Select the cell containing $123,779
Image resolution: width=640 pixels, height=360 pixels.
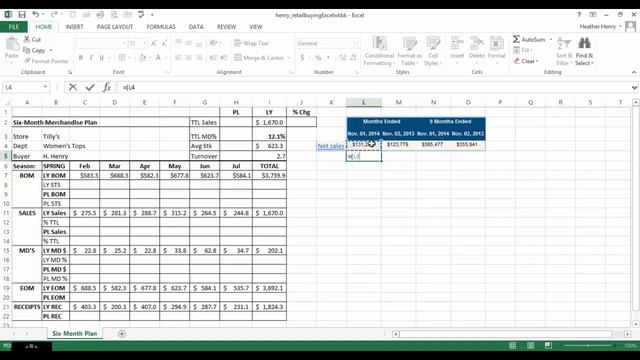pos(398,144)
